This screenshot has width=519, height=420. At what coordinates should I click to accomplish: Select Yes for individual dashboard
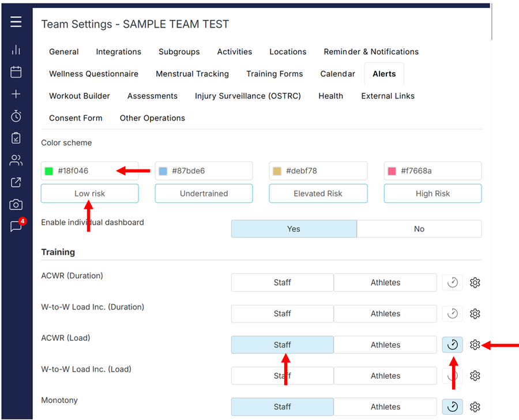(x=294, y=229)
